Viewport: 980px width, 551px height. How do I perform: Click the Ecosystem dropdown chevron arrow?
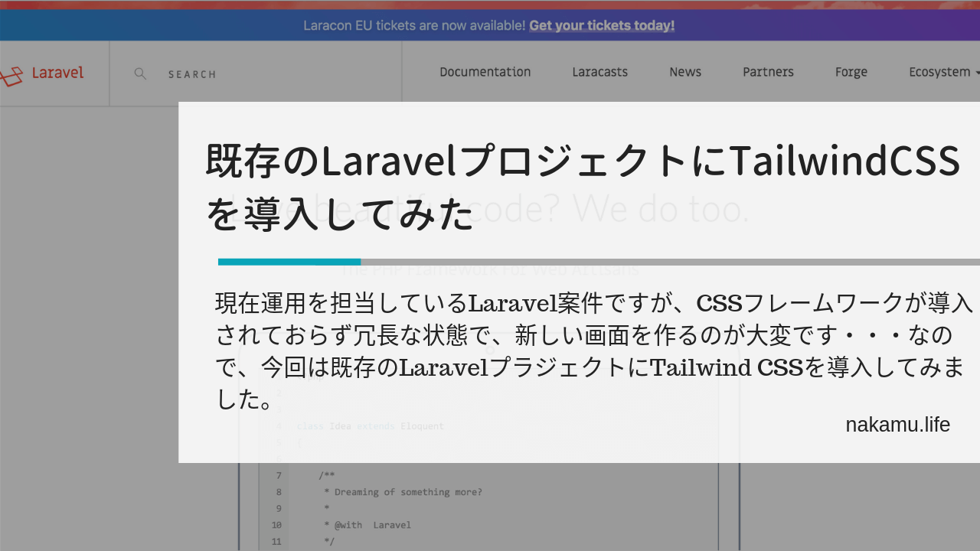(x=976, y=73)
